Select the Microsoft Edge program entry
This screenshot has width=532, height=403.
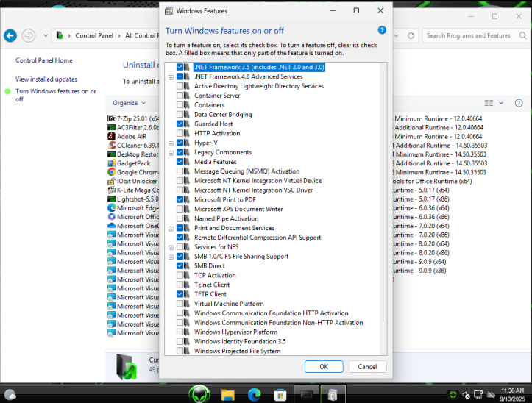133,208
